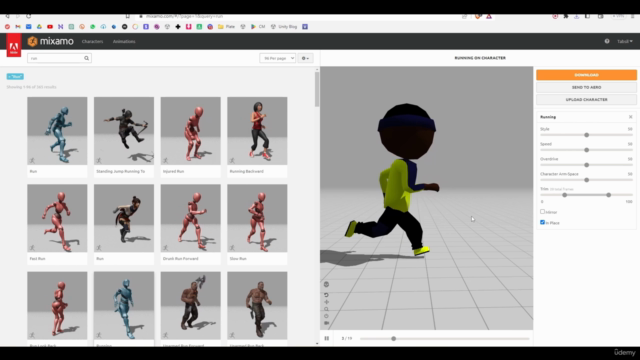Image resolution: width=640 pixels, height=360 pixels.
Task: Open the browser extensions puzzle icon
Action: (566, 16)
